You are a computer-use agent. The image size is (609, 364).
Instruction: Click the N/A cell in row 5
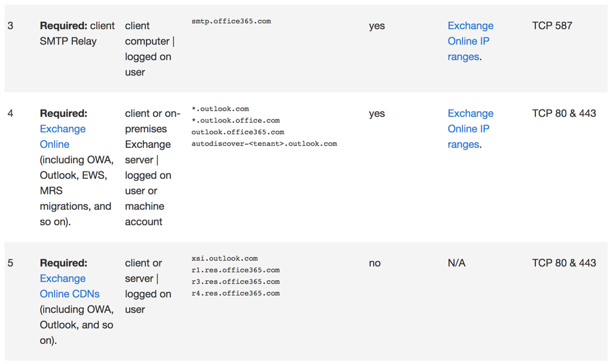coord(457,263)
